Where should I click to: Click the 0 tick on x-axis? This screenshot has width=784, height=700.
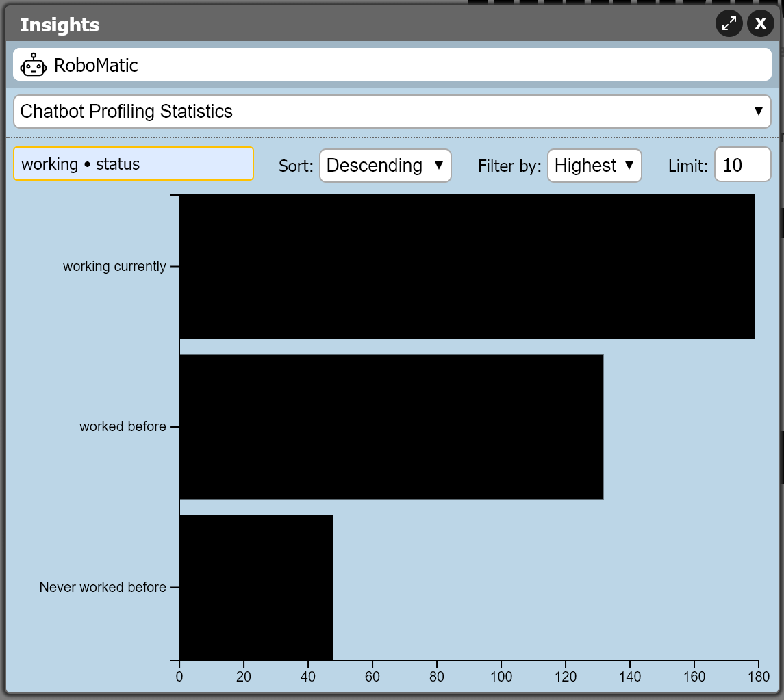[x=179, y=677]
